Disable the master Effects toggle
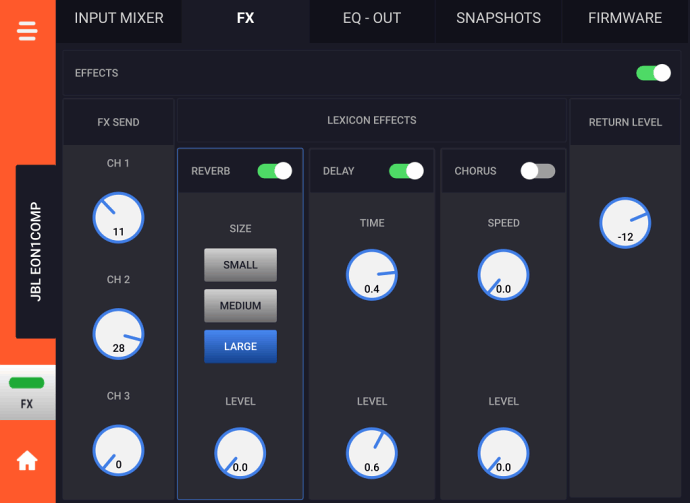Viewport: 690px width, 503px height. (653, 73)
